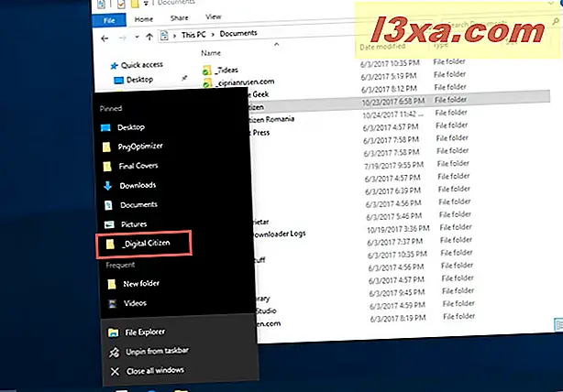The width and height of the screenshot is (563, 392).
Task: Click the folder icon in the title bar
Action: (135, 4)
